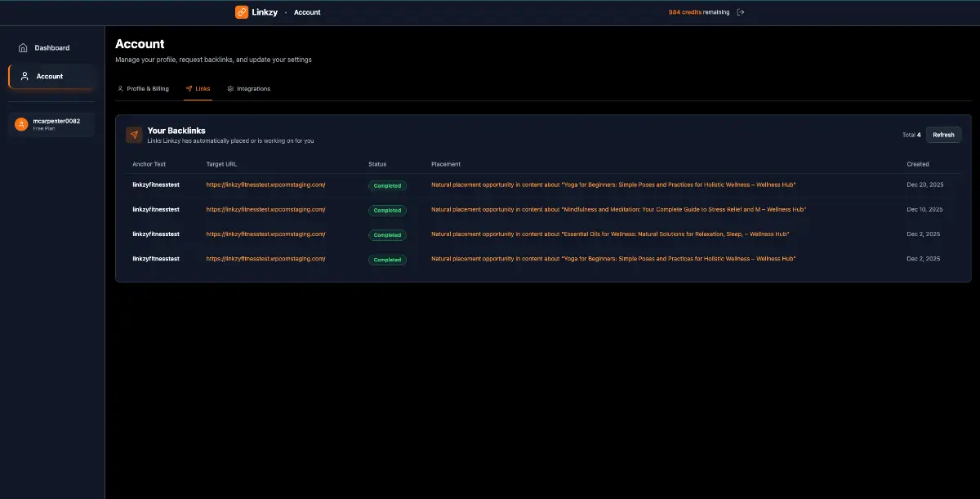Click the Account page heading
The image size is (980, 499).
point(140,44)
